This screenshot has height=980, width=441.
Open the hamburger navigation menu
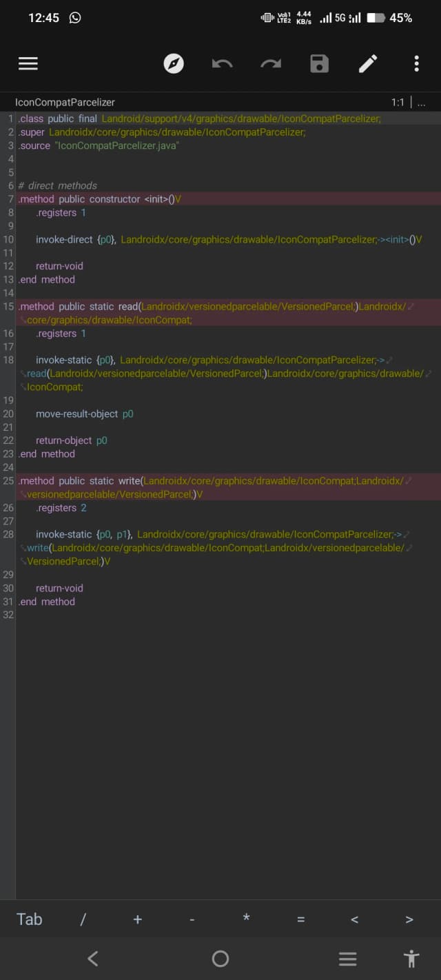pos(28,63)
